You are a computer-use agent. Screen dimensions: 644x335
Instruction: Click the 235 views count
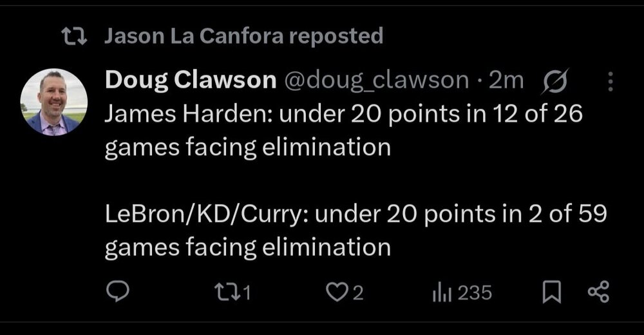click(x=475, y=294)
